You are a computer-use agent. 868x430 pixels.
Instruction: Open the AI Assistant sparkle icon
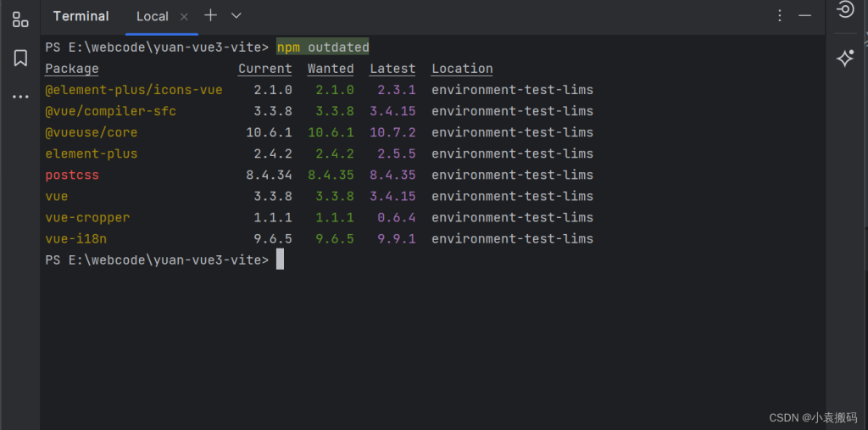[x=845, y=58]
